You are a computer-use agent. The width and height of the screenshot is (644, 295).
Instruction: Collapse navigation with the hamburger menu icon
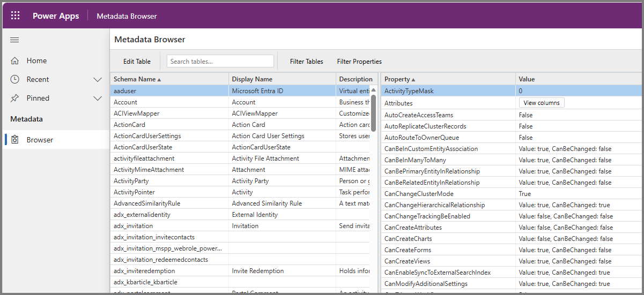coord(15,40)
